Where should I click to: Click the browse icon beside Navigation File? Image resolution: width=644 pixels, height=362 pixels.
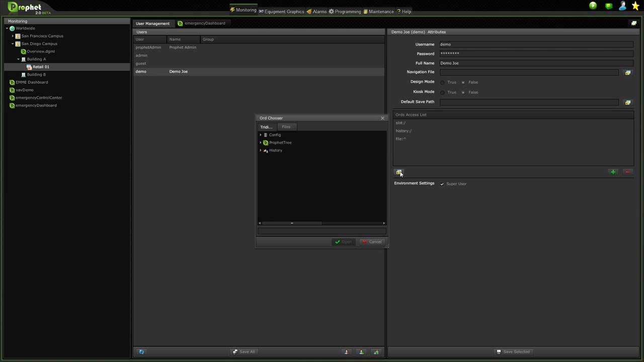click(627, 72)
